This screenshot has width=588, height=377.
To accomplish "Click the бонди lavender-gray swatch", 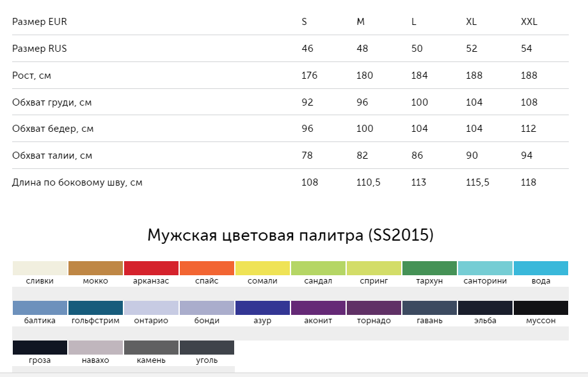I will pos(207,308).
